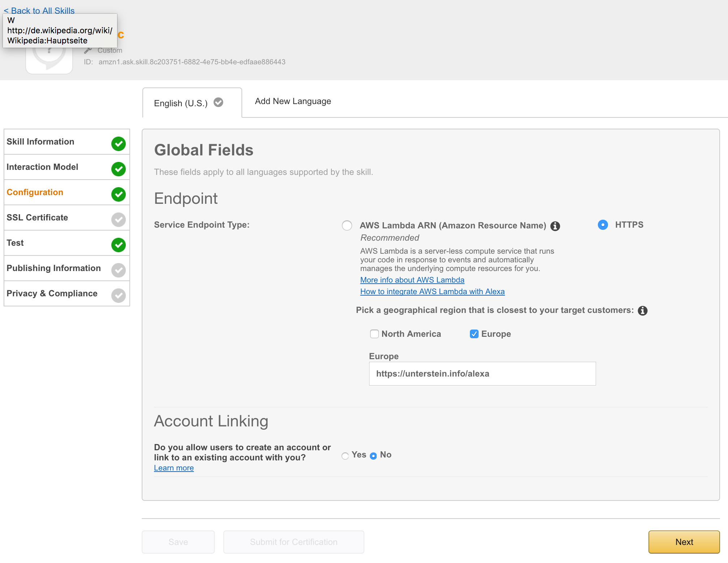Click the gray checkmark beside Privacy & Compliance
The width and height of the screenshot is (728, 563).
[x=119, y=296]
